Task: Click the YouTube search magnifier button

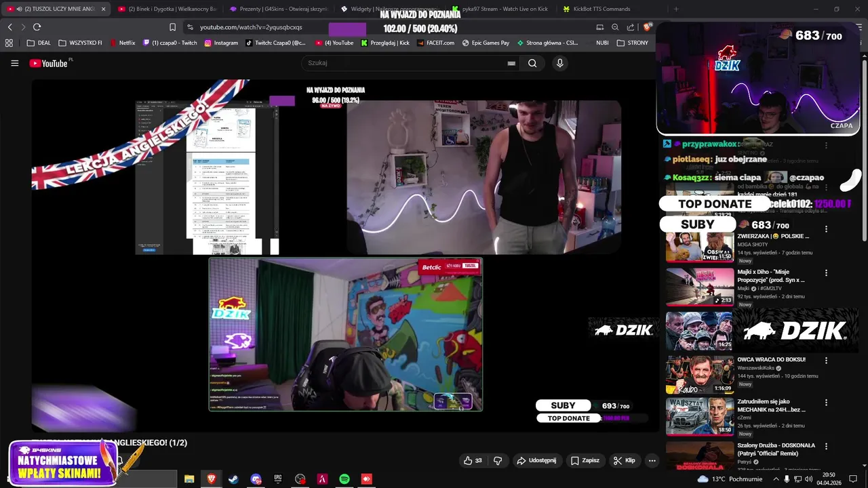Action: pyautogui.click(x=532, y=63)
